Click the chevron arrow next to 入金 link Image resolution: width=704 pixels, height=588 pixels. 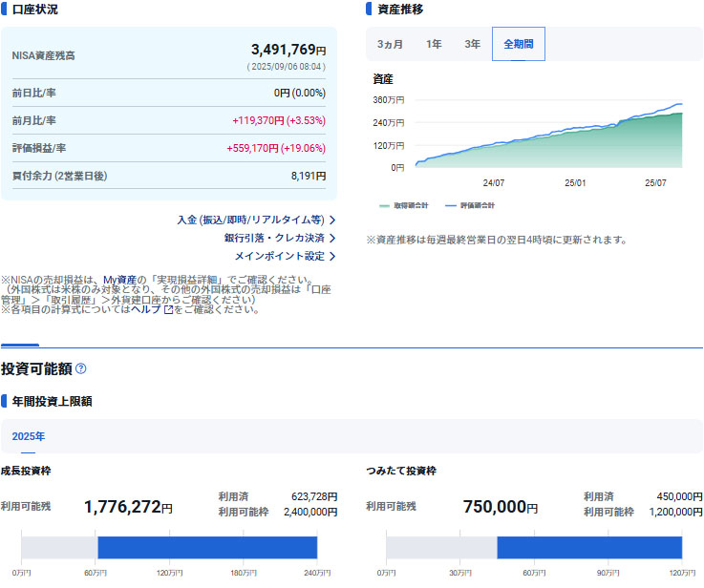(331, 220)
